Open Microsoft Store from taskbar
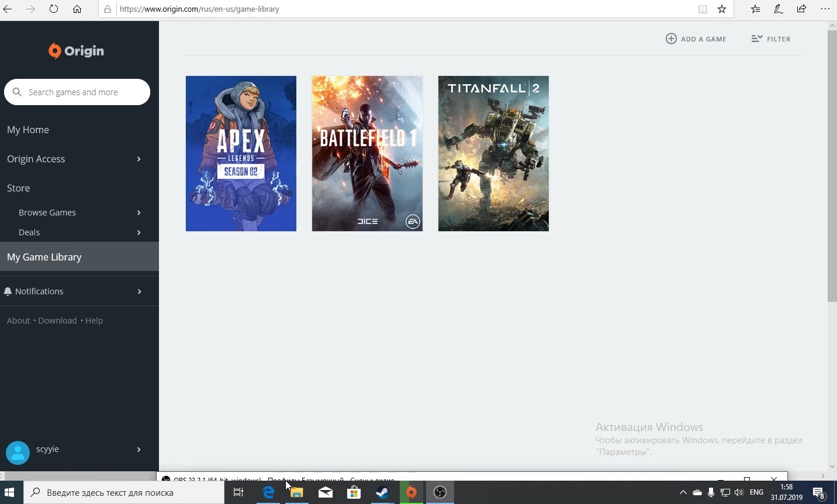The width and height of the screenshot is (837, 504). [x=354, y=492]
